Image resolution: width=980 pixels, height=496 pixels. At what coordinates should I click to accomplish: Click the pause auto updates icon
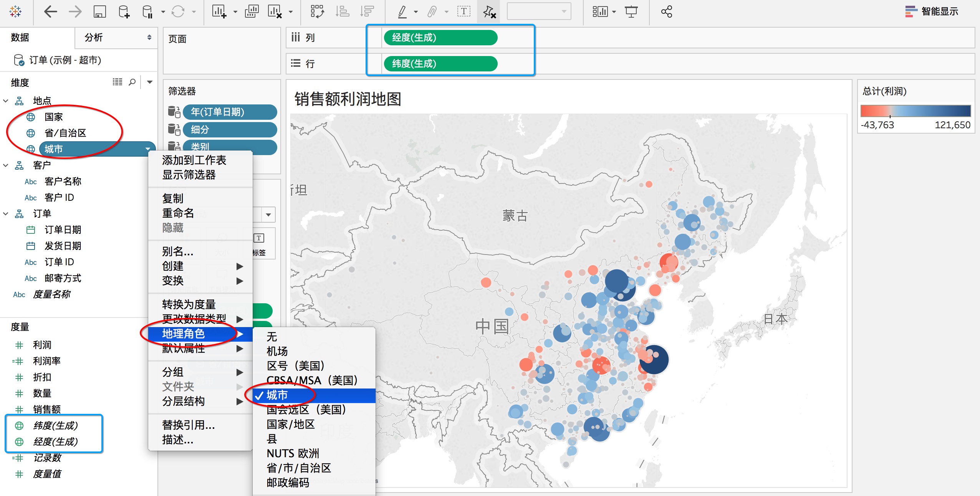tap(148, 12)
